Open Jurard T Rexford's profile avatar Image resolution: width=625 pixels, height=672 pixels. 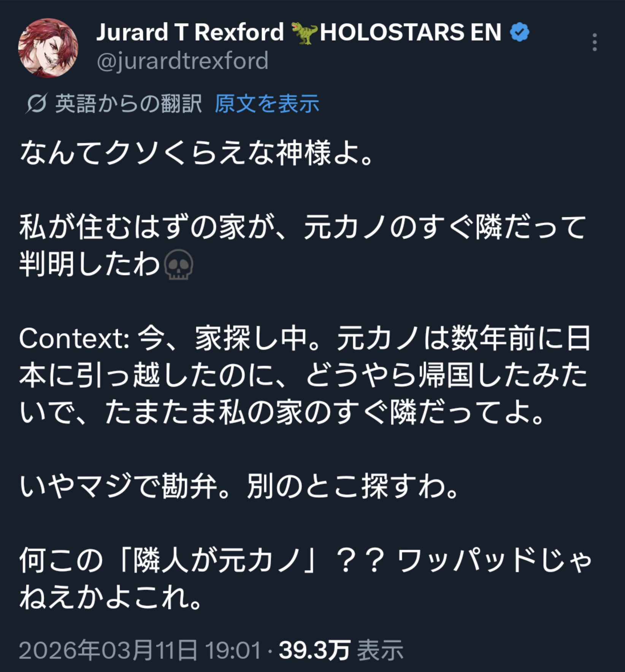click(x=48, y=48)
